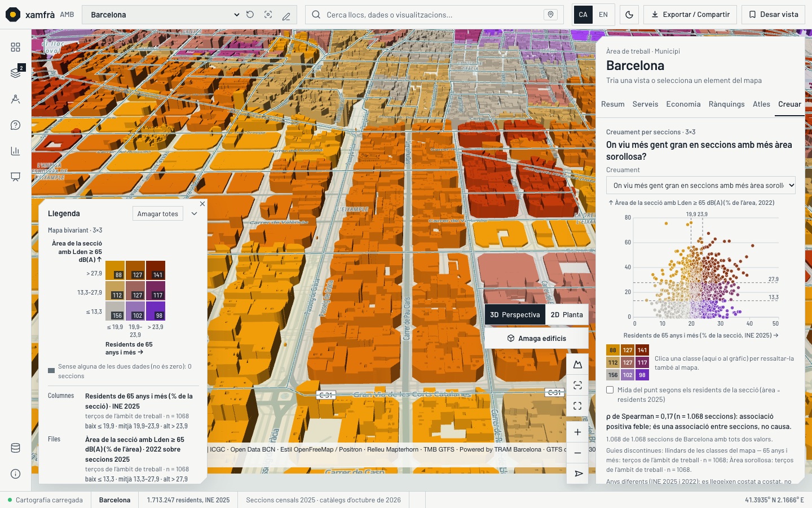Open the layers panel icon with badge
The height and width of the screenshot is (508, 812).
15,73
